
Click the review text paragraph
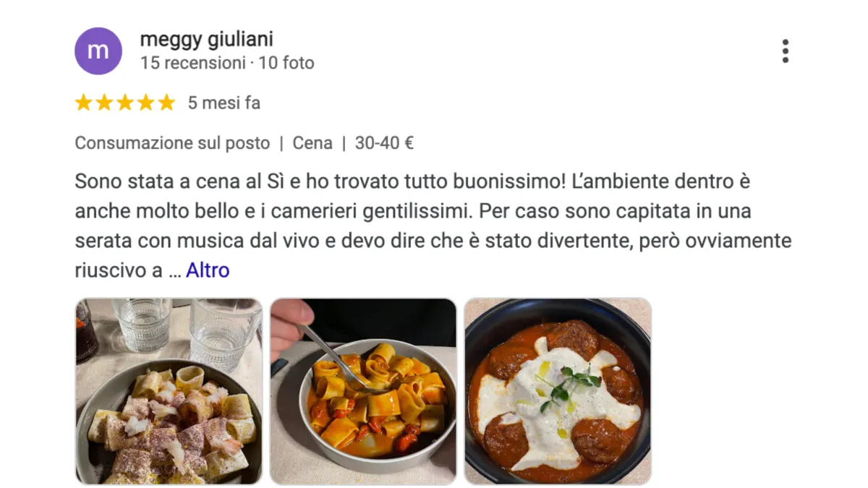433,226
